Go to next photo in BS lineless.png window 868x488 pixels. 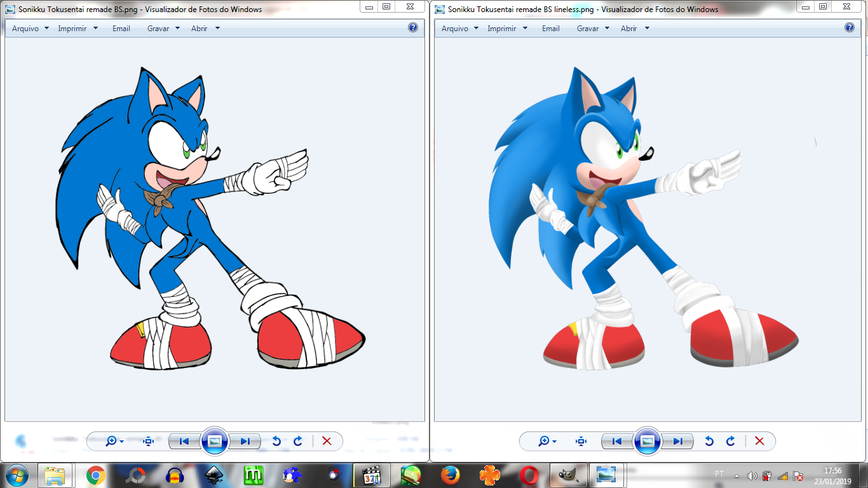(678, 441)
